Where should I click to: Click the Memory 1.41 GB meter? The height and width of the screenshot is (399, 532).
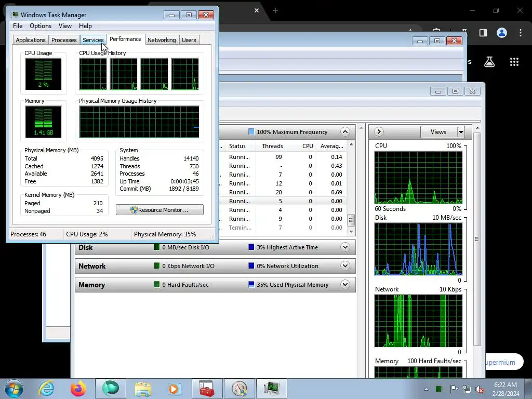[x=43, y=122]
